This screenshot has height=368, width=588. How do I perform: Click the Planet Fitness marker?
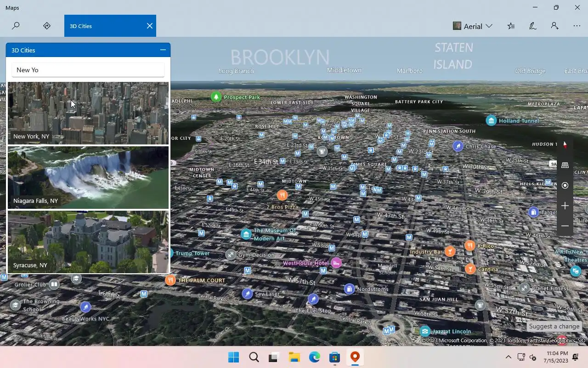(x=524, y=288)
